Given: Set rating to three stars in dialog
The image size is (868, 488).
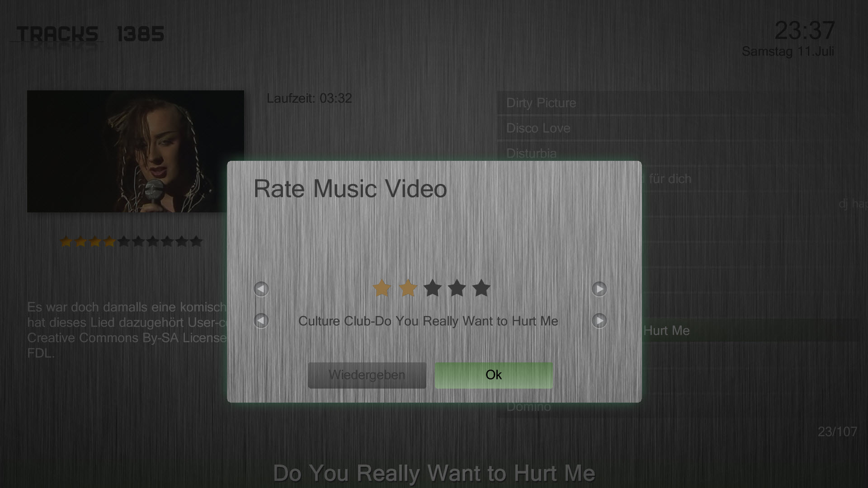Looking at the screenshot, I should (x=433, y=288).
